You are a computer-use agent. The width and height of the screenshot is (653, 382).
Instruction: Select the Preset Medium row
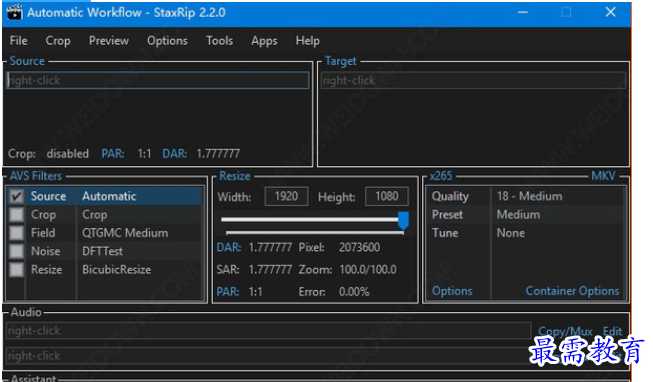pos(526,215)
